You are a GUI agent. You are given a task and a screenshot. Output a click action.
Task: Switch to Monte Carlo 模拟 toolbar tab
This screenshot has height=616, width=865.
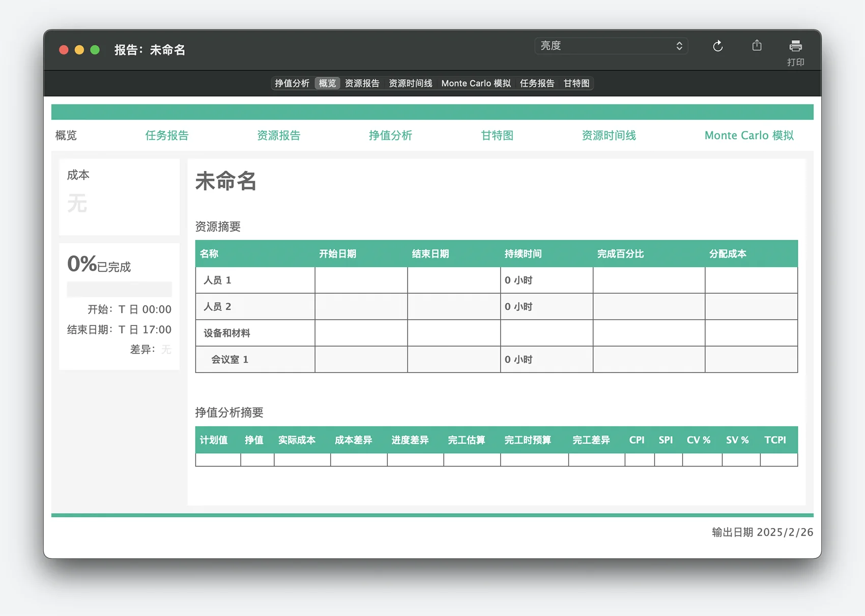click(476, 83)
